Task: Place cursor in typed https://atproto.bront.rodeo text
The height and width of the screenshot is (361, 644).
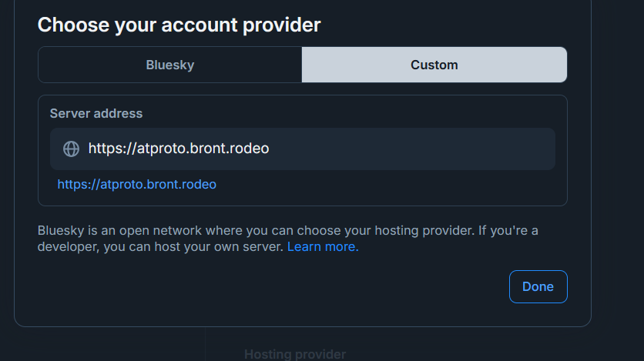Action: pyautogui.click(x=179, y=149)
